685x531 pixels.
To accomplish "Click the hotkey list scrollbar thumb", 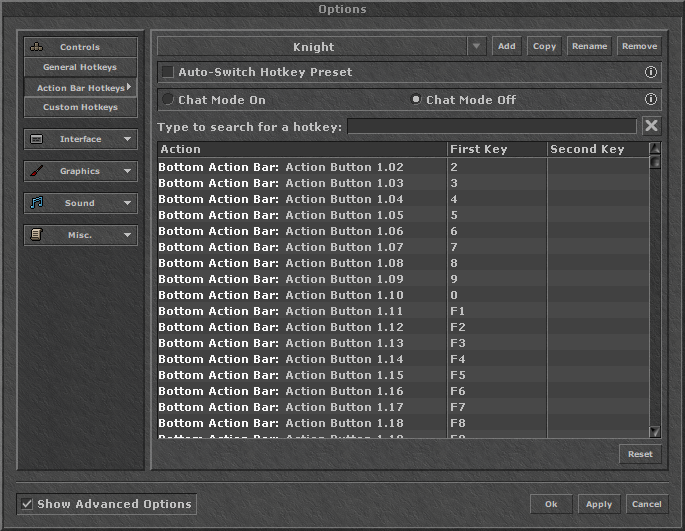I will [x=655, y=162].
